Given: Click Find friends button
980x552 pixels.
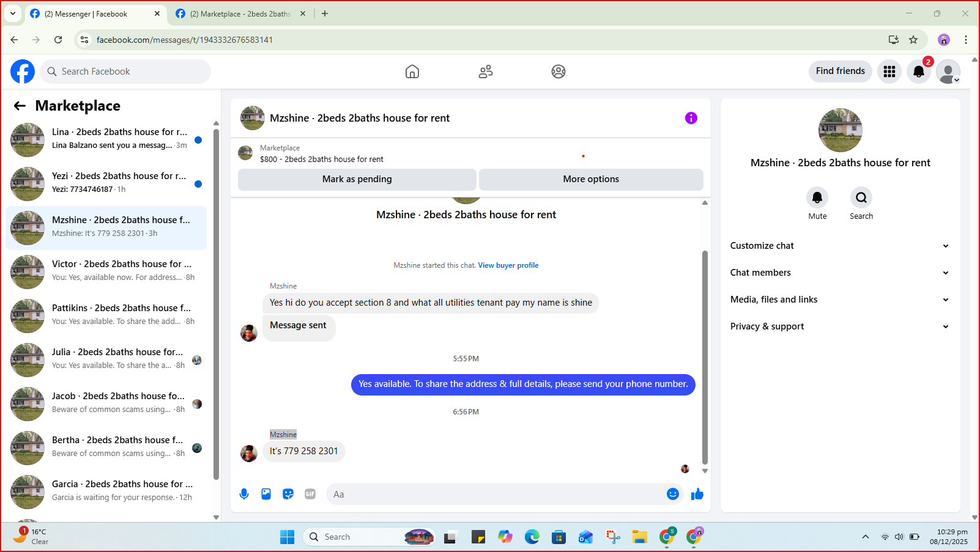Looking at the screenshot, I should tap(841, 71).
